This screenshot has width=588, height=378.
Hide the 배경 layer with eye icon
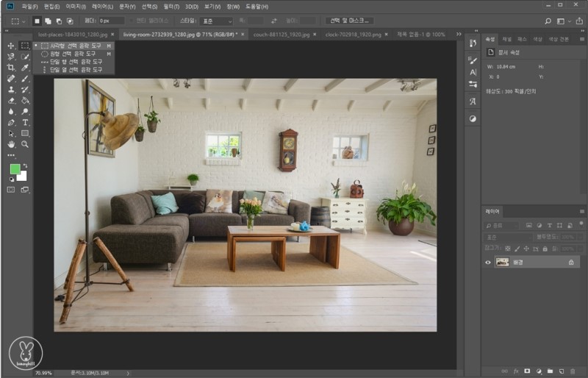coord(488,263)
